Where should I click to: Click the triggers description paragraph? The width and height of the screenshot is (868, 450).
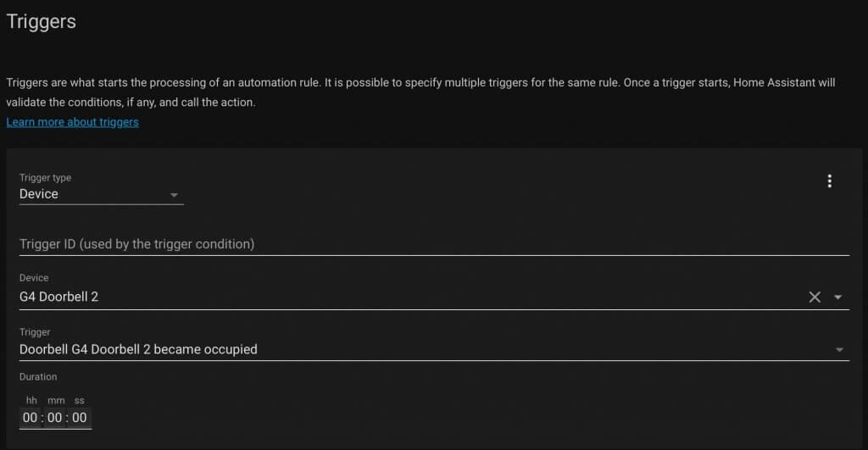click(x=420, y=92)
